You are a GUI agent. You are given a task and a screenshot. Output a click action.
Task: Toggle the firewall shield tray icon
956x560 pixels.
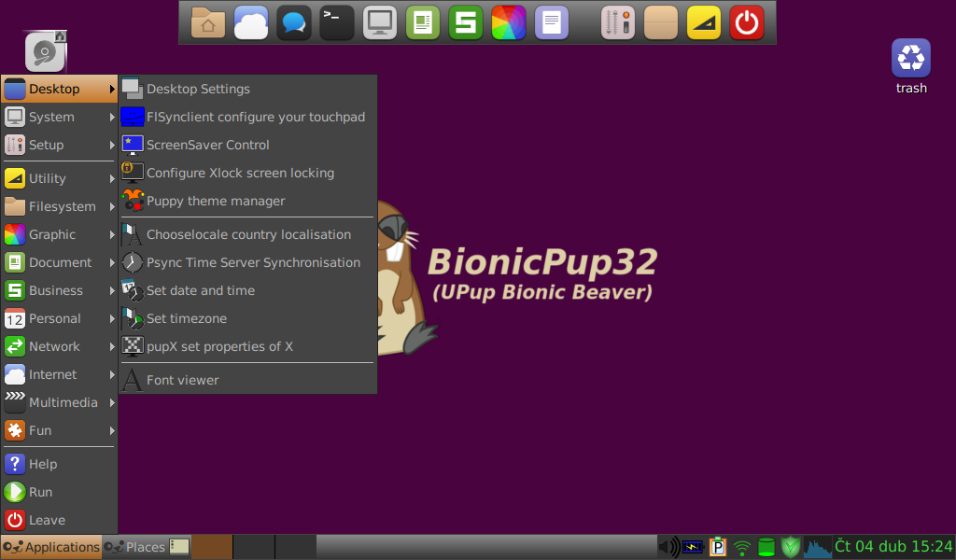pos(790,547)
